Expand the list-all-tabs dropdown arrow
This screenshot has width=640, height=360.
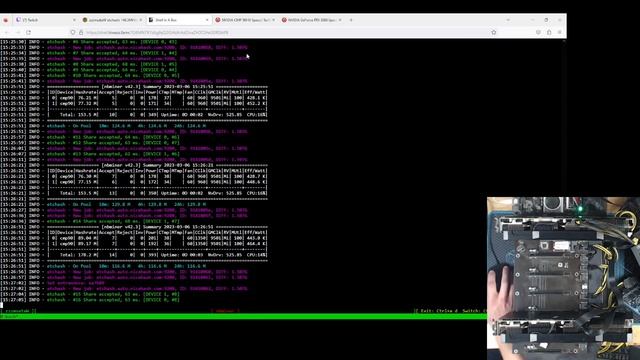coord(508,20)
